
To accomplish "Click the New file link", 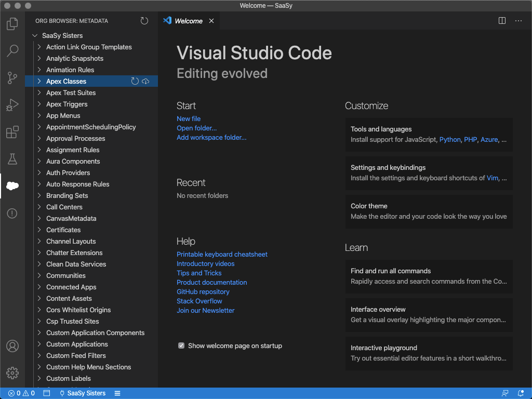I will [x=189, y=118].
